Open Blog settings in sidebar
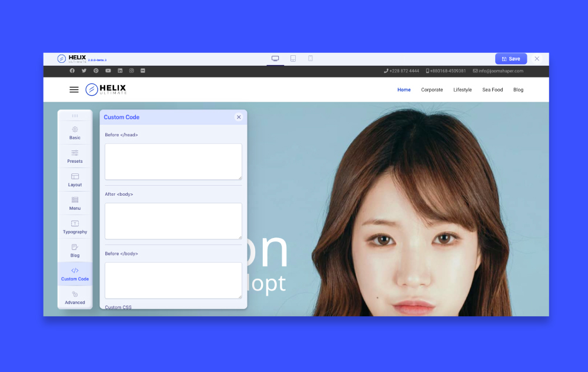The height and width of the screenshot is (372, 588). tap(75, 251)
